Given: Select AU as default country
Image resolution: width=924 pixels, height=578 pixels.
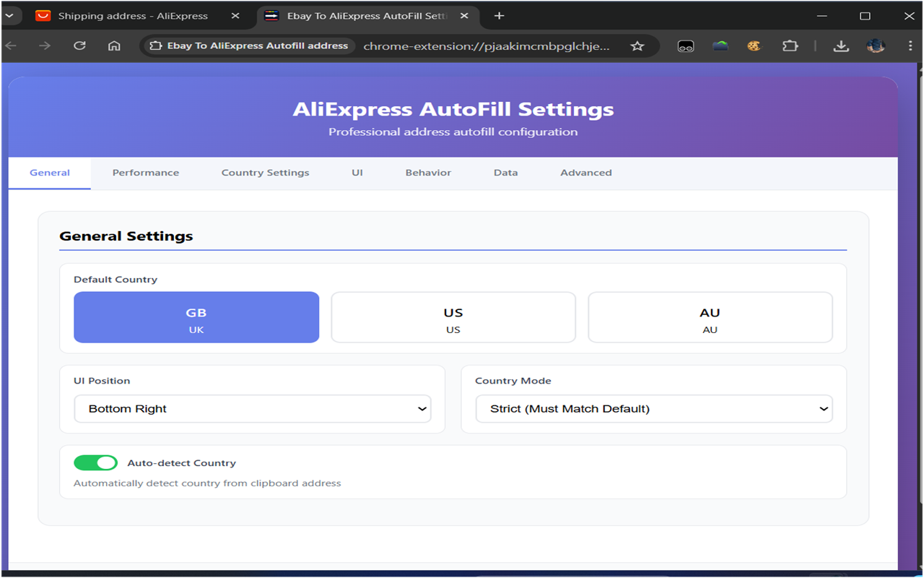Looking at the screenshot, I should [x=710, y=317].
